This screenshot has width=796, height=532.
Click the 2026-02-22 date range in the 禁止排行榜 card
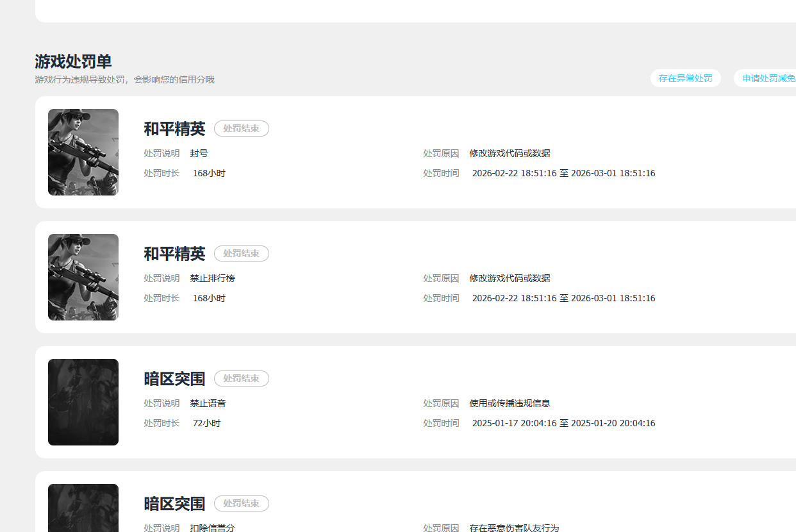563,298
